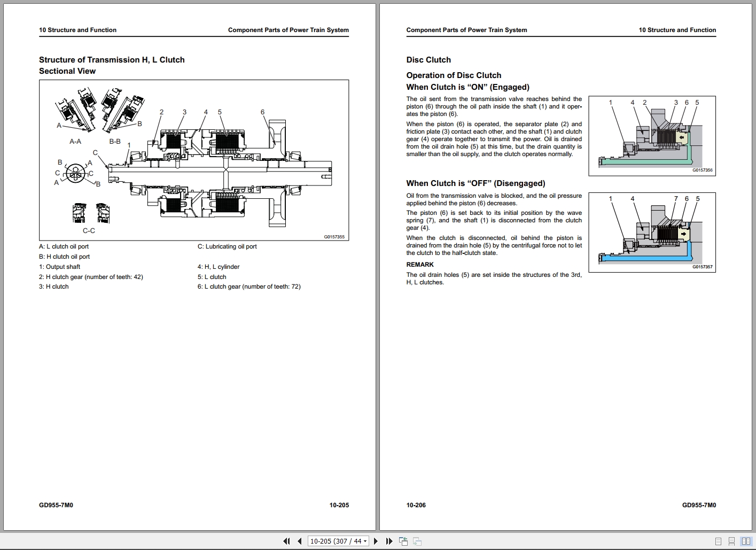Click the Structure of Transmission H, L Clutch heading
This screenshot has width=756, height=550.
[112, 60]
